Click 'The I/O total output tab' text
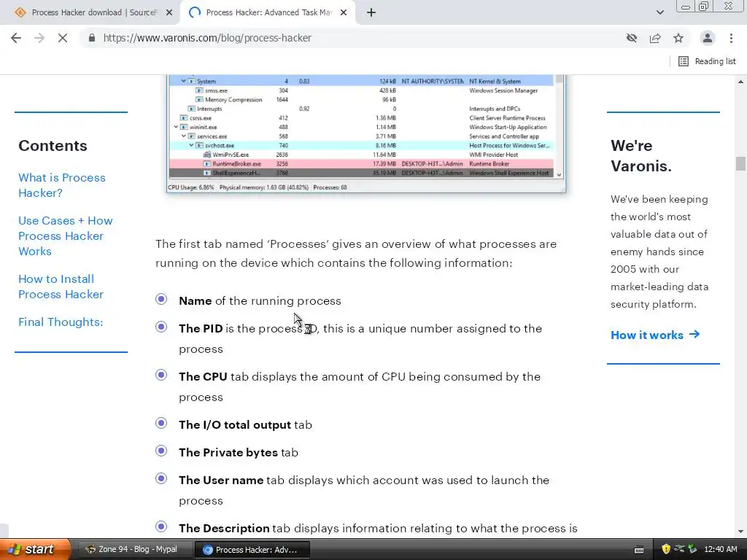 tap(245, 425)
